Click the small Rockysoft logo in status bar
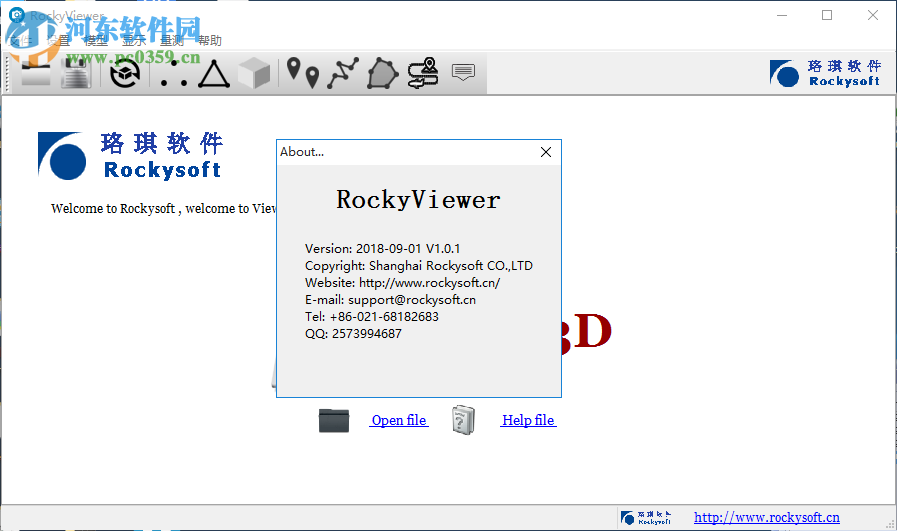This screenshot has height=531, width=897. click(646, 518)
